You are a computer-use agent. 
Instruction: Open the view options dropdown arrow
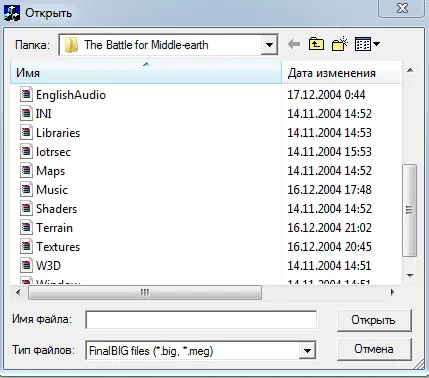(x=376, y=44)
